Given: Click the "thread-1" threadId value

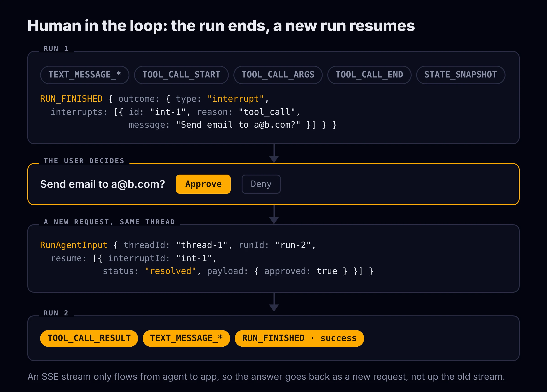Looking at the screenshot, I should (x=202, y=245).
